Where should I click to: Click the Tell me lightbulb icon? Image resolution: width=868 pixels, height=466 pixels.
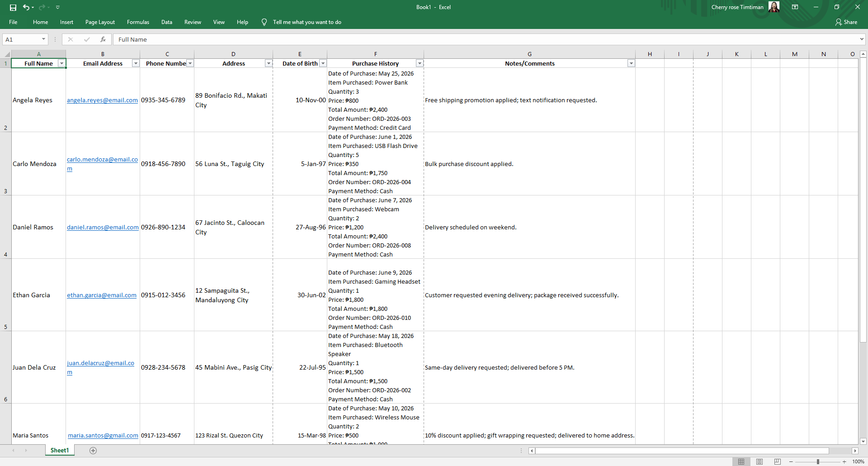coord(264,22)
